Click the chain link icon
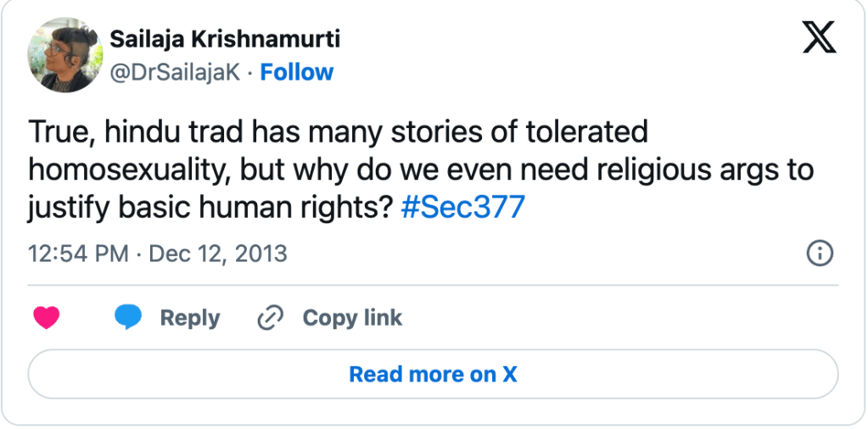The image size is (868, 429). pyautogui.click(x=270, y=318)
